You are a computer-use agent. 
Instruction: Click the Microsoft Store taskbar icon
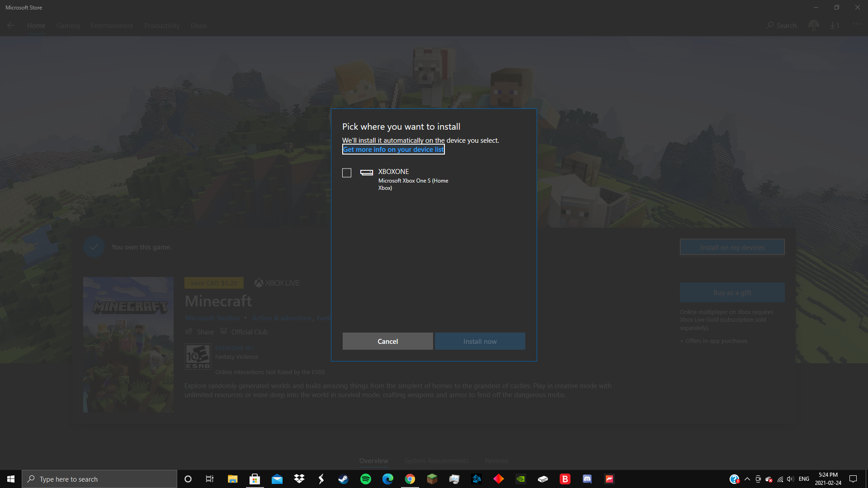pos(255,479)
